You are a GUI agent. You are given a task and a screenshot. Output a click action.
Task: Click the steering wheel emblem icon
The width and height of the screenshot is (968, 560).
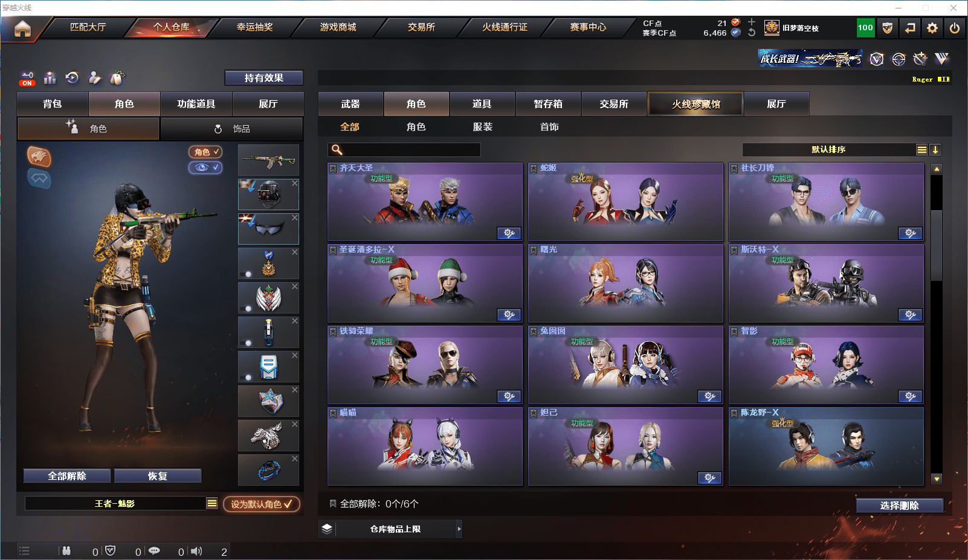(x=899, y=59)
